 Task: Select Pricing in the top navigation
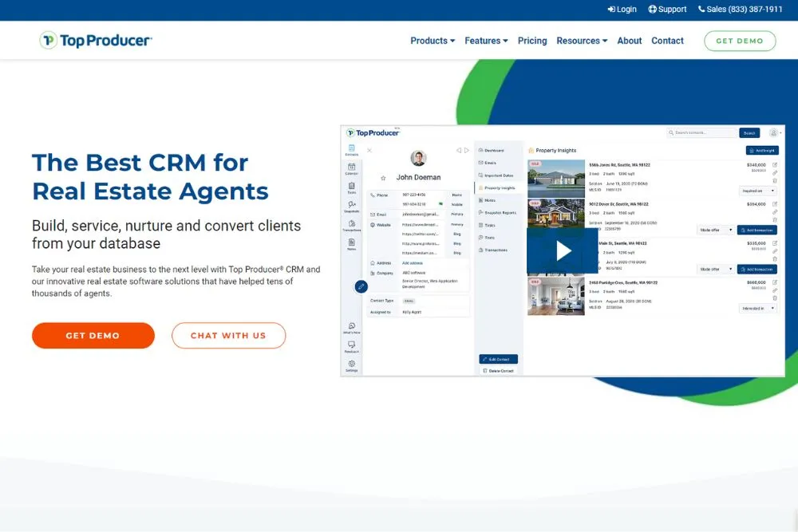coord(532,41)
